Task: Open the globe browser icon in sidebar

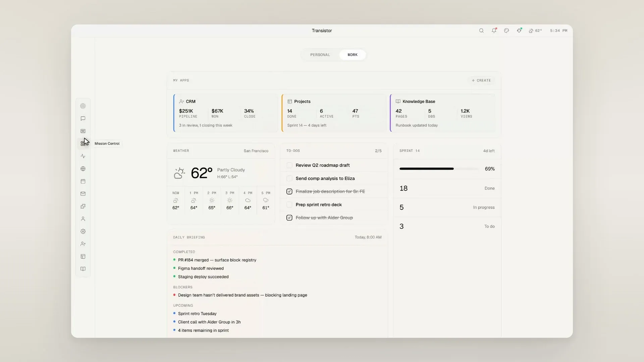Action: coord(83,169)
